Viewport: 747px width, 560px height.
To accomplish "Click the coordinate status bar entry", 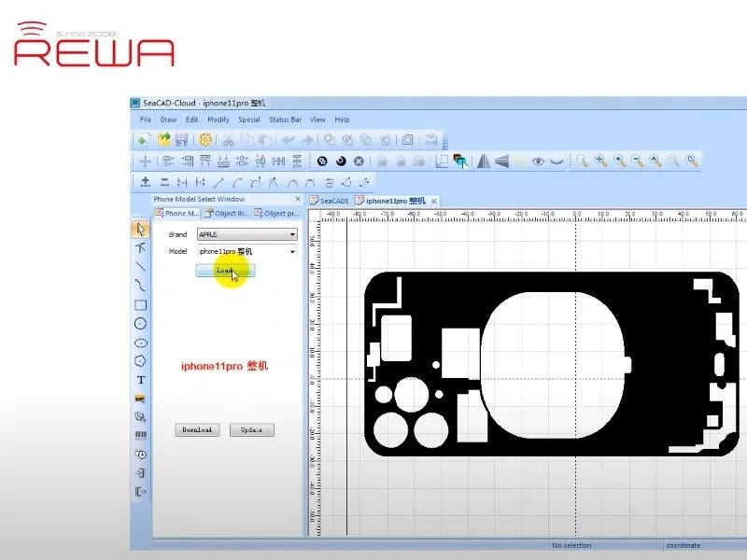I will (x=684, y=545).
